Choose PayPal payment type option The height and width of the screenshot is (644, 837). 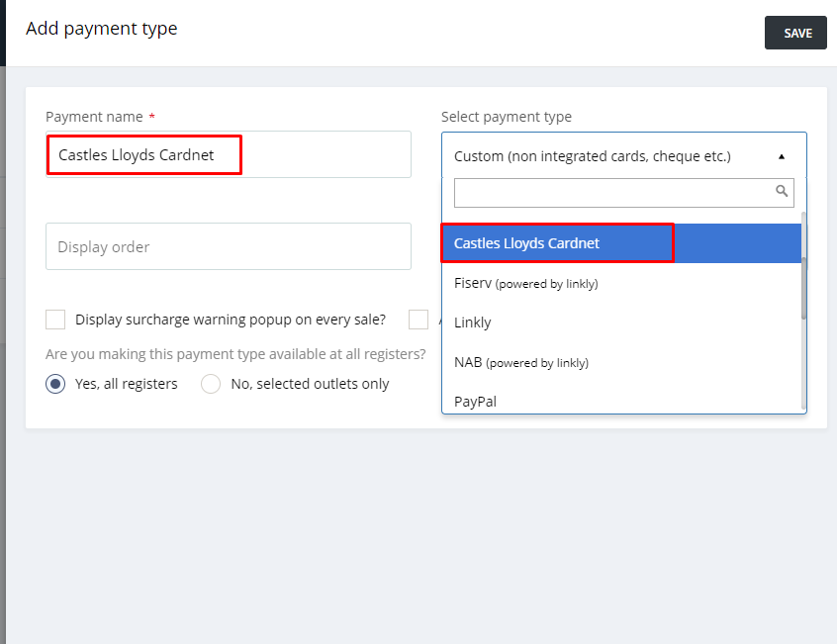pyautogui.click(x=621, y=402)
